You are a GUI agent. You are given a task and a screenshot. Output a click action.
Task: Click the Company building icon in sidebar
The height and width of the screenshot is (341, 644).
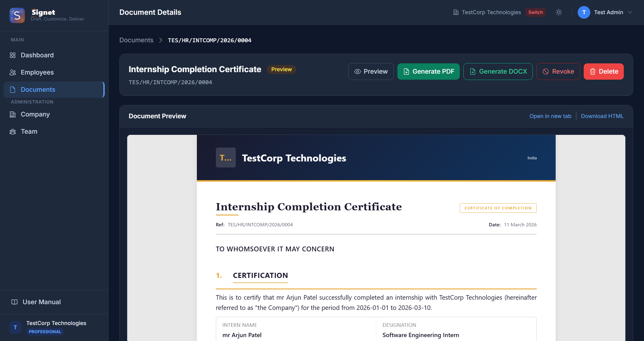pos(13,114)
